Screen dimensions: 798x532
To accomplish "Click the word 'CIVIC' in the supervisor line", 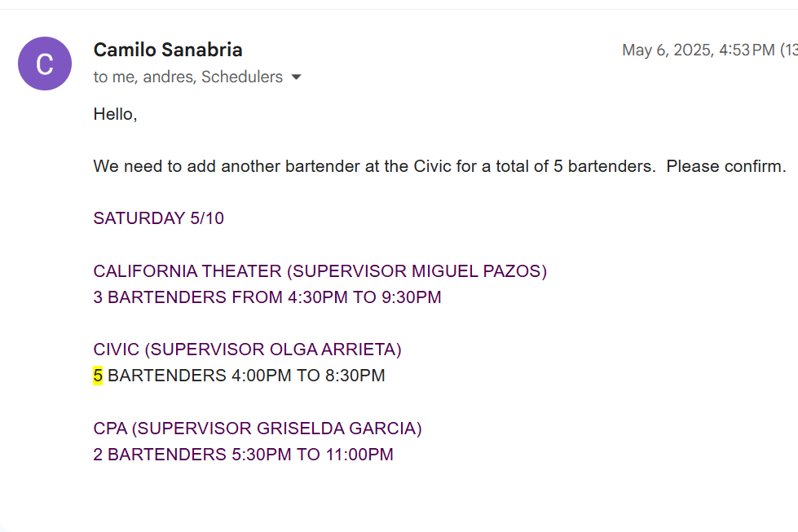I will [117, 350].
